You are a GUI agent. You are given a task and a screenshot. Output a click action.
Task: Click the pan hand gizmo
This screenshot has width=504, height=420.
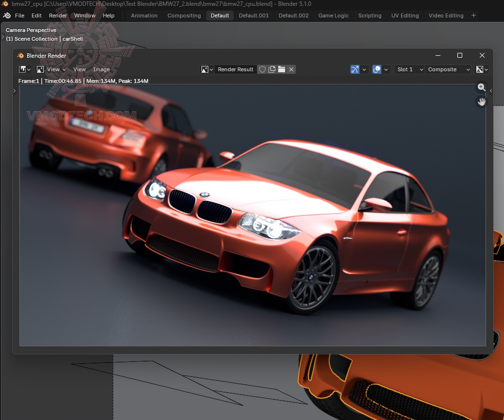point(481,102)
